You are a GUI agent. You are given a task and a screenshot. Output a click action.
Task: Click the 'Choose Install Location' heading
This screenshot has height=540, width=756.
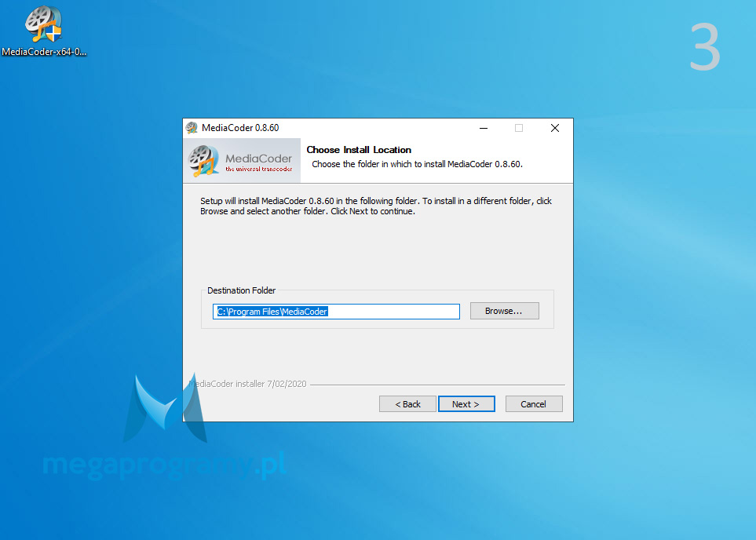[359, 150]
